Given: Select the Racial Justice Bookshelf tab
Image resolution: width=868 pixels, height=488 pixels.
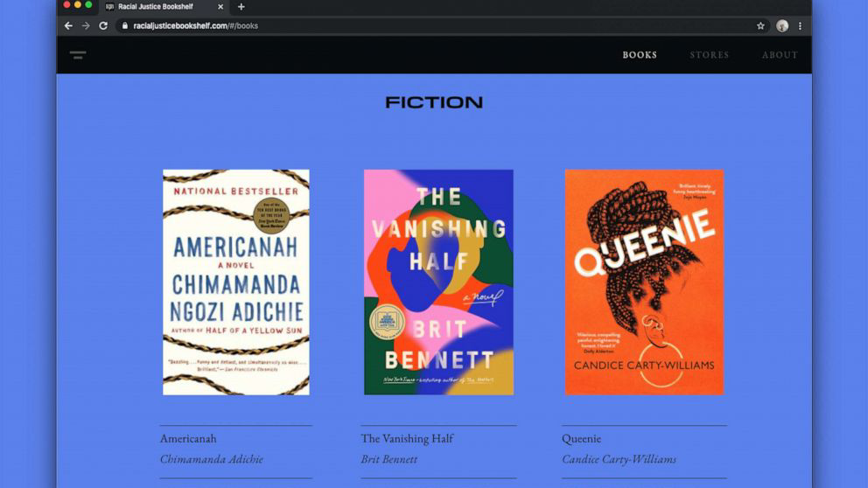Looking at the screenshot, I should (x=164, y=7).
